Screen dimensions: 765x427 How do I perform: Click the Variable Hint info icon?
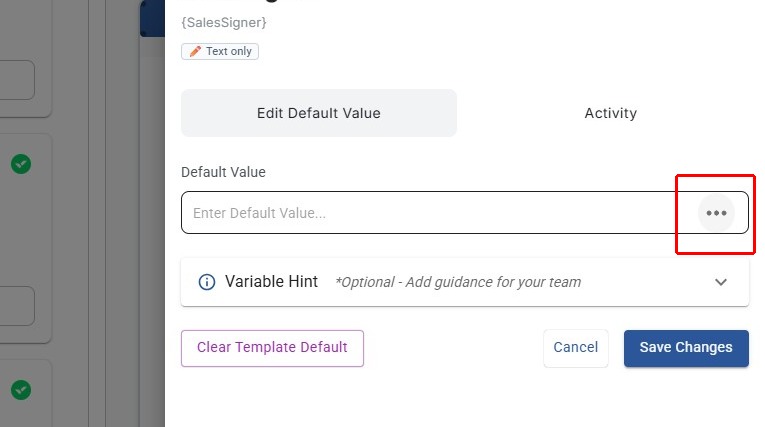[207, 282]
